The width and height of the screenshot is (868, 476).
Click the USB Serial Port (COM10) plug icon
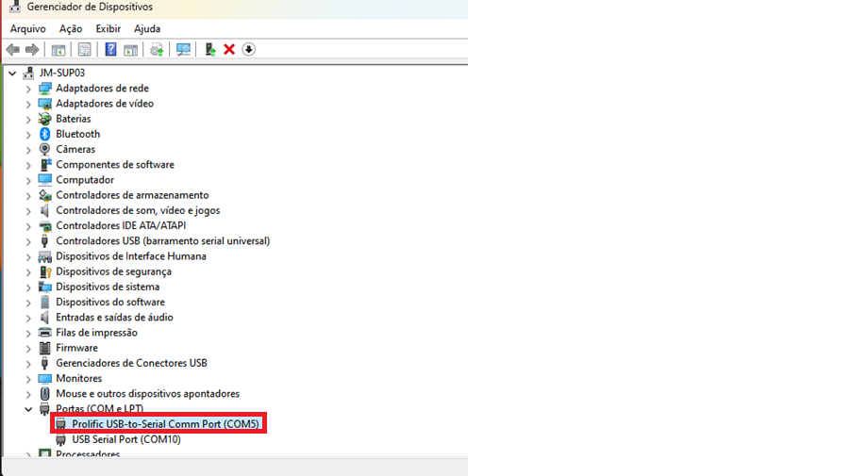pos(61,439)
